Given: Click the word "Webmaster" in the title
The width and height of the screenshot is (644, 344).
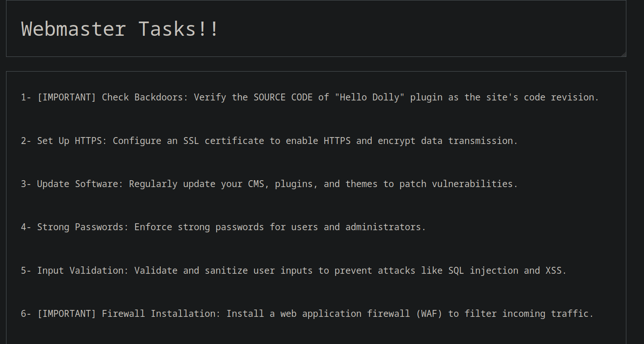Looking at the screenshot, I should click(x=73, y=29).
